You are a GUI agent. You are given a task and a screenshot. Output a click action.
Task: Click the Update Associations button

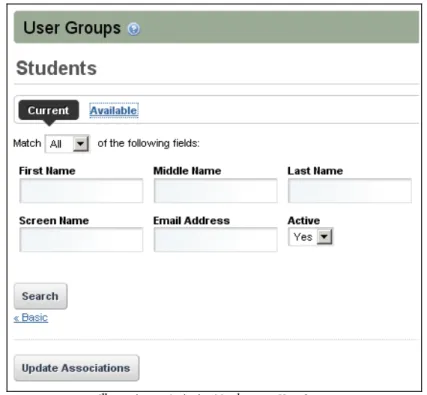tap(76, 368)
